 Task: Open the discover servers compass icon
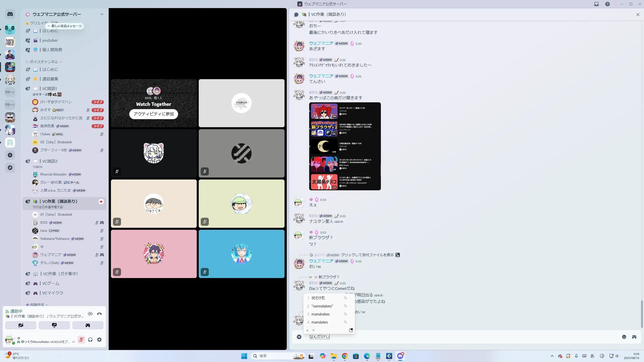(10, 168)
